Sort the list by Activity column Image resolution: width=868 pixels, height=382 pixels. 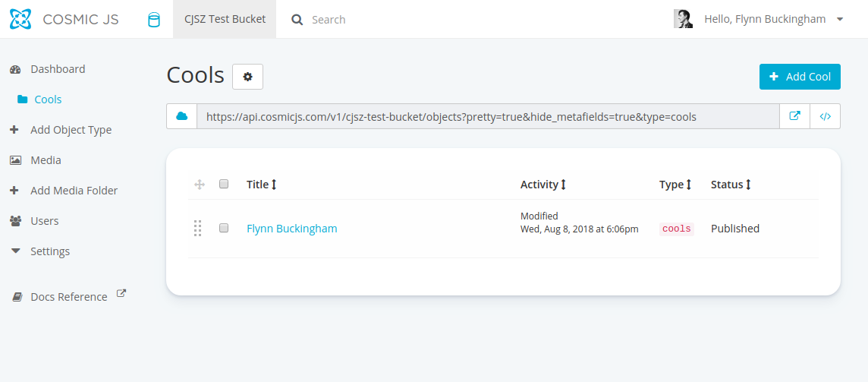pos(542,185)
